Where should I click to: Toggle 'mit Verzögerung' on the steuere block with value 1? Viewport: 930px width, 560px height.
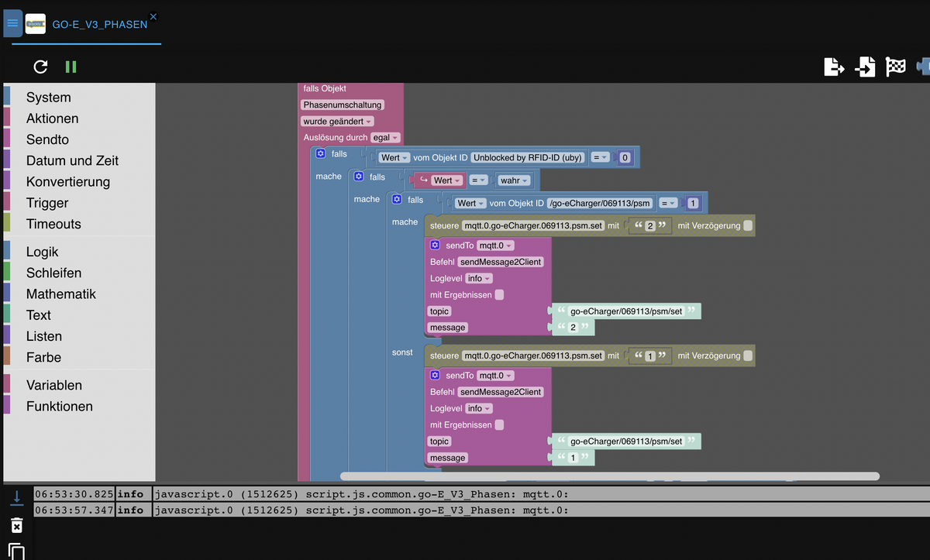pos(747,356)
